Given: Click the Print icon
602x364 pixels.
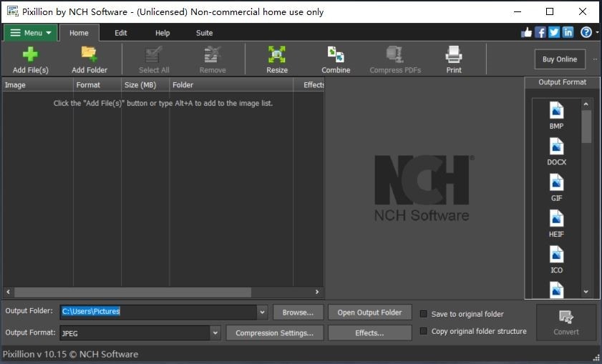Looking at the screenshot, I should (453, 54).
